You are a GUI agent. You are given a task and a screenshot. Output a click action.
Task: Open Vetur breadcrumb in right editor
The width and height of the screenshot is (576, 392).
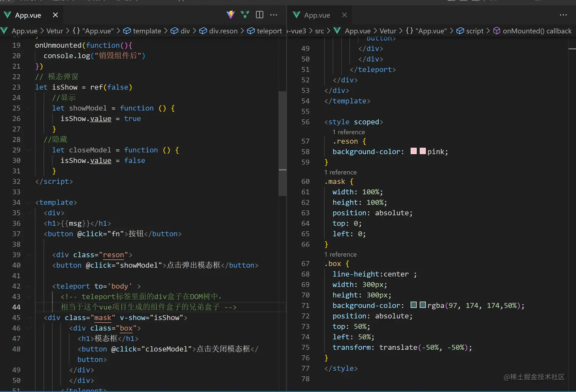388,31
